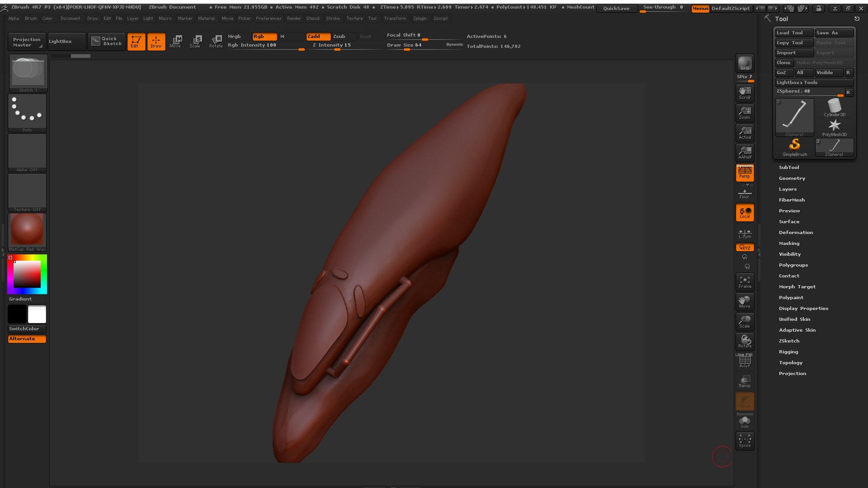Activate Draw mode button
Image resolution: width=868 pixels, height=488 pixels.
click(x=156, y=42)
